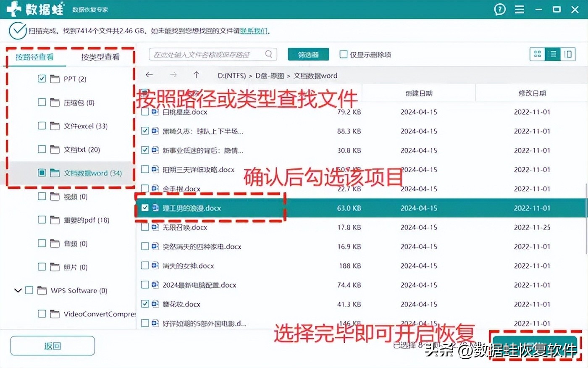Click D盘-原图 breadcrumb segment

[x=270, y=76]
